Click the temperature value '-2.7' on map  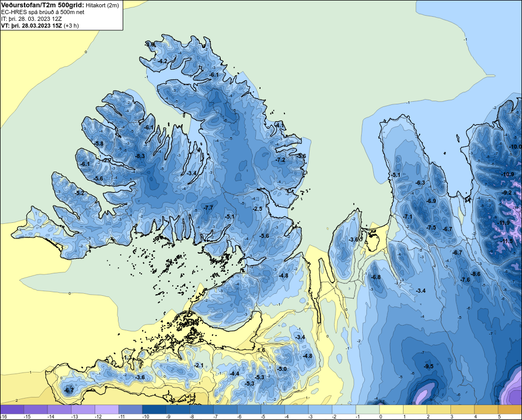[x=107, y=160]
